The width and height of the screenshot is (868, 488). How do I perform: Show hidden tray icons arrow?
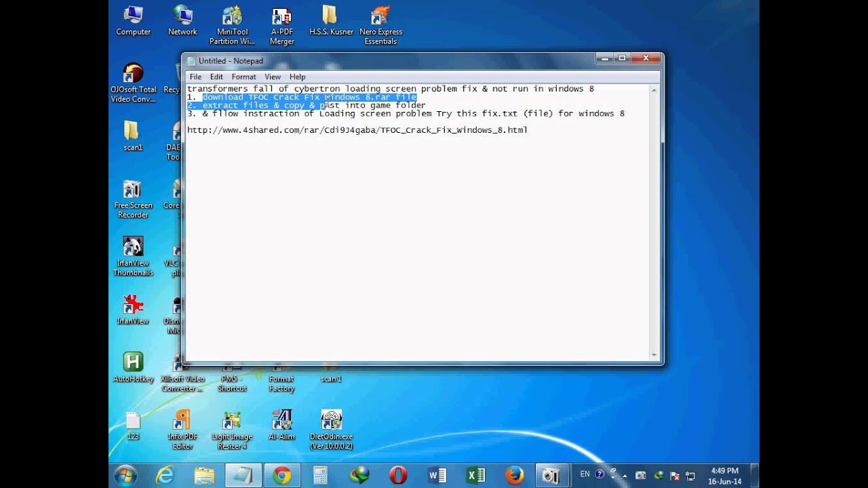coord(625,476)
